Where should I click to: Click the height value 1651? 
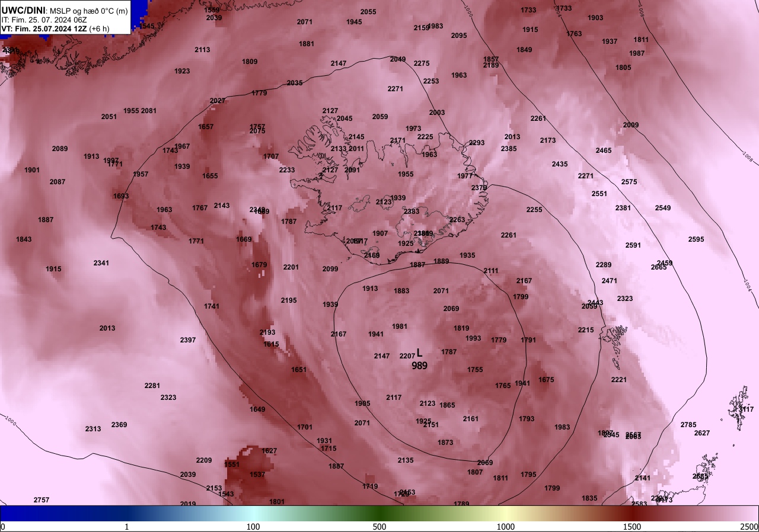pos(299,370)
